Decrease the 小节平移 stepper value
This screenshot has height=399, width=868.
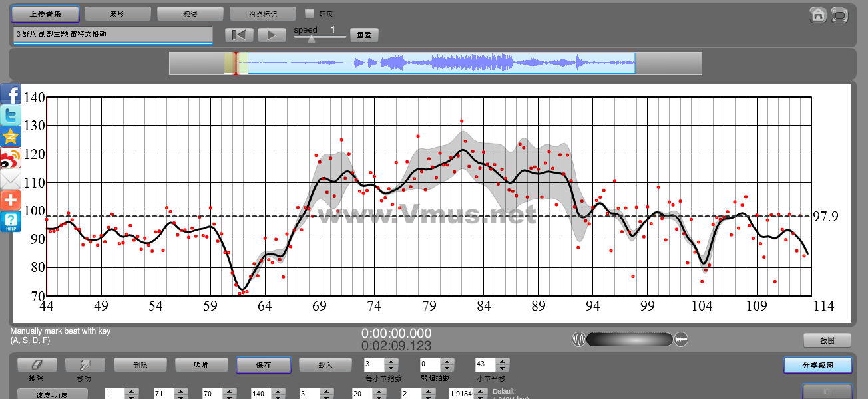coord(503,368)
